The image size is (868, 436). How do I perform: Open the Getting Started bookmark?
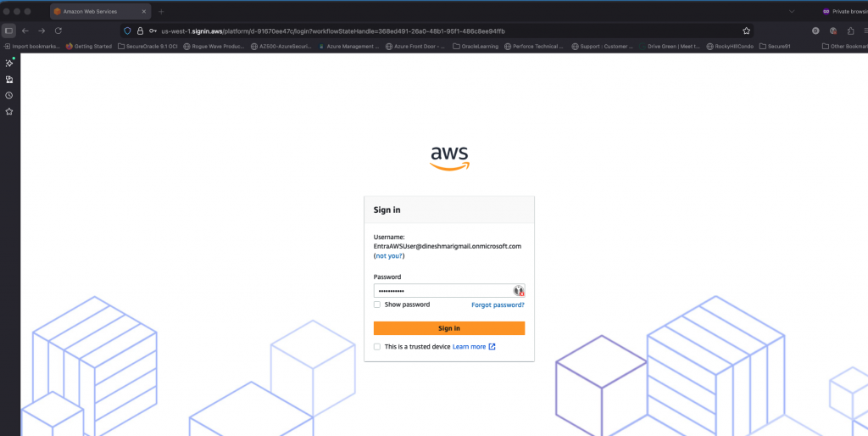point(88,47)
